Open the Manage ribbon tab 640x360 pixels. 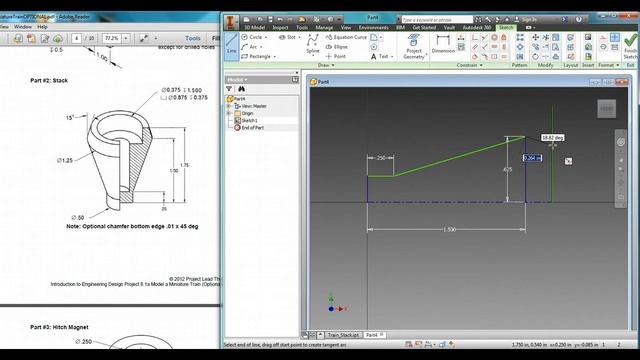click(x=324, y=28)
